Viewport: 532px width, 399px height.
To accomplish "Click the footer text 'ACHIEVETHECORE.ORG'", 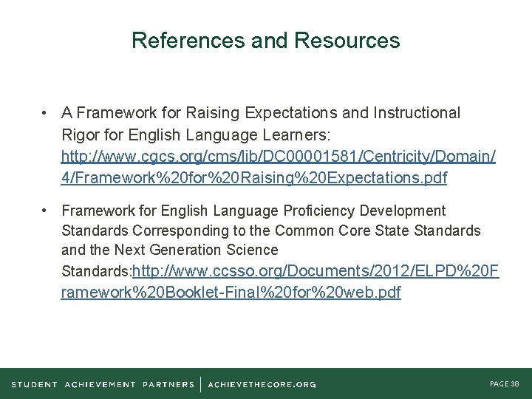I will click(x=262, y=385).
